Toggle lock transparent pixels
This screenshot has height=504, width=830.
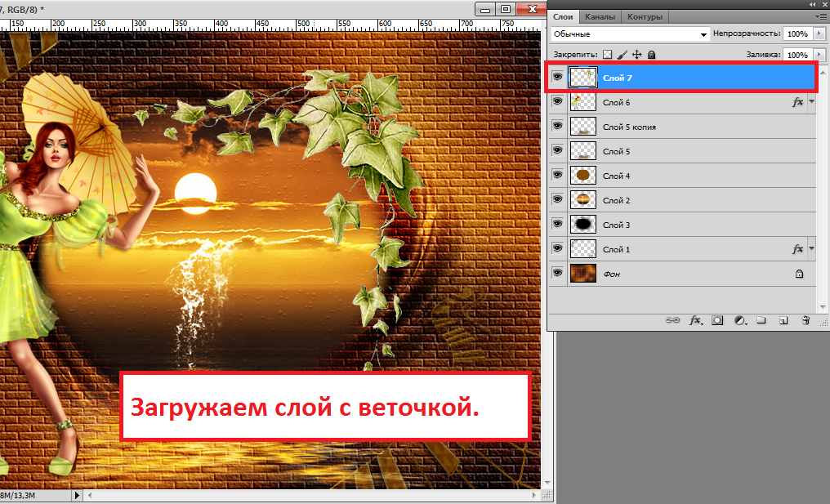(607, 55)
